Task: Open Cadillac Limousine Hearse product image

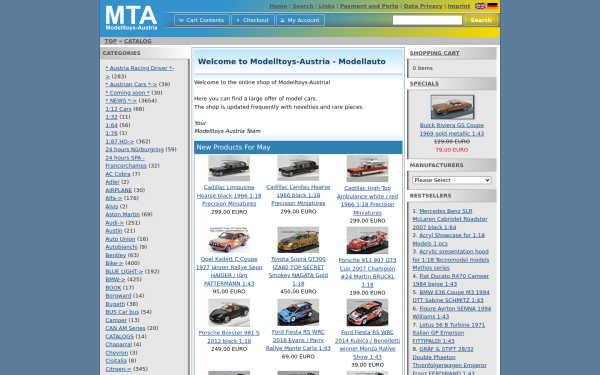Action: (x=229, y=168)
